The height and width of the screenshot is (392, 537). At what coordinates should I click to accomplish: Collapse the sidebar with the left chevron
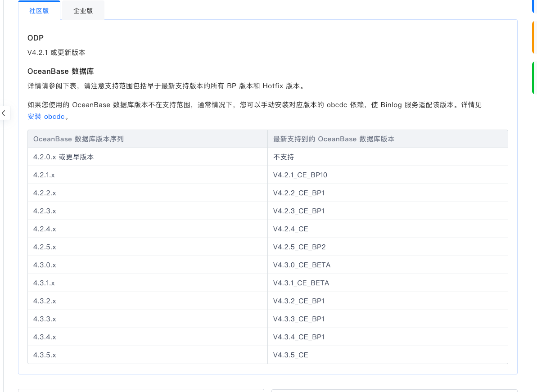(4, 113)
